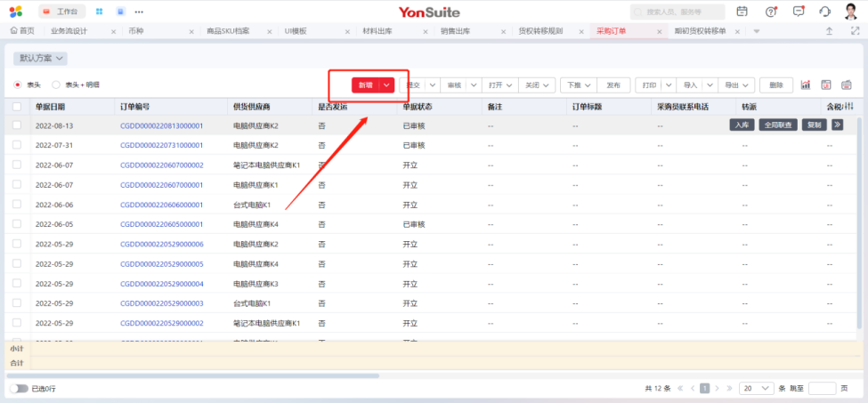Click the jump-to-page input field
The height and width of the screenshot is (403, 868).
pyautogui.click(x=822, y=389)
